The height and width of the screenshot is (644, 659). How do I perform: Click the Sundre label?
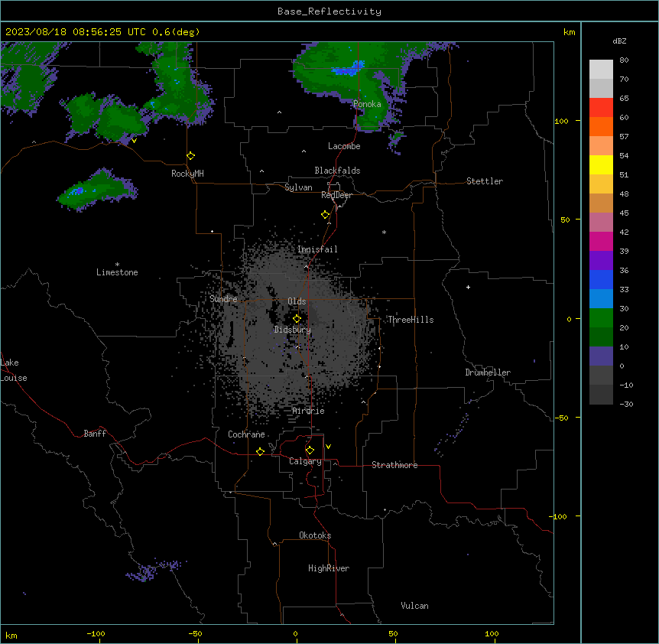pos(223,299)
